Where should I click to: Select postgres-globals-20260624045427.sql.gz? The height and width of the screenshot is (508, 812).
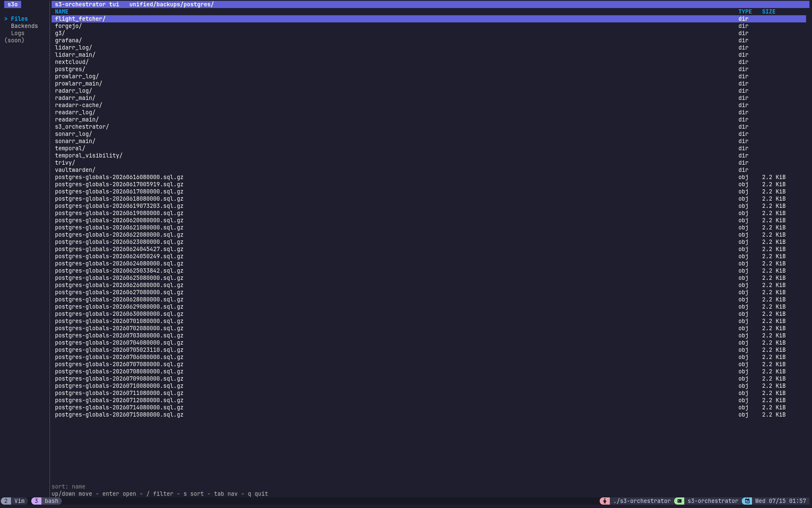click(428, 249)
